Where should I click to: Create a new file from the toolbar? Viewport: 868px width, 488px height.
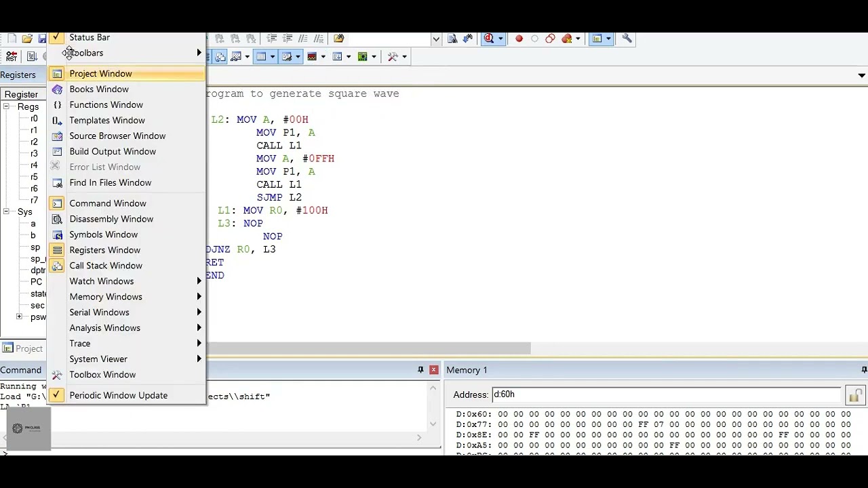pos(12,39)
